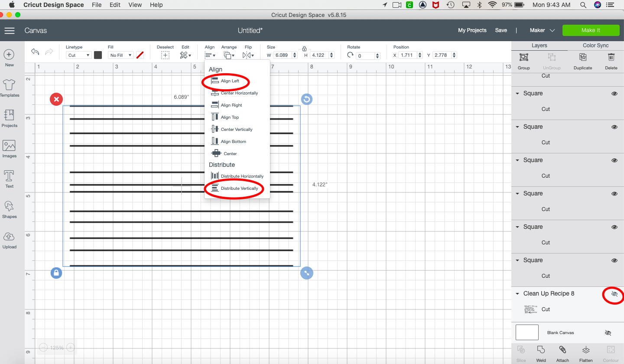Viewport: 624px width, 364px height.
Task: Choose Distribute Horizontally
Action: 237,176
